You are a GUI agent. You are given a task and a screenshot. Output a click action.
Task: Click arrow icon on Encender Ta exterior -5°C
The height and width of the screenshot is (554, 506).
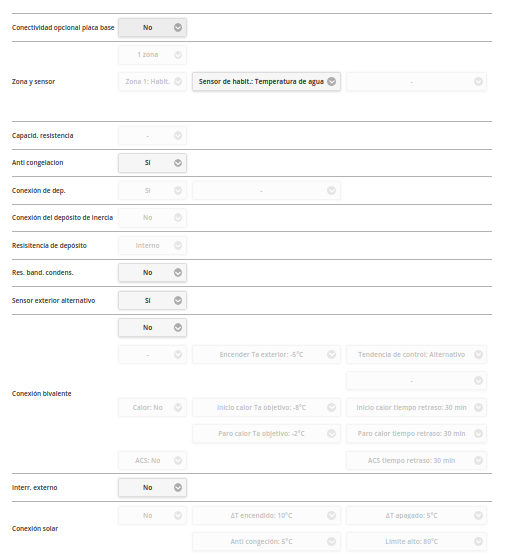331,354
